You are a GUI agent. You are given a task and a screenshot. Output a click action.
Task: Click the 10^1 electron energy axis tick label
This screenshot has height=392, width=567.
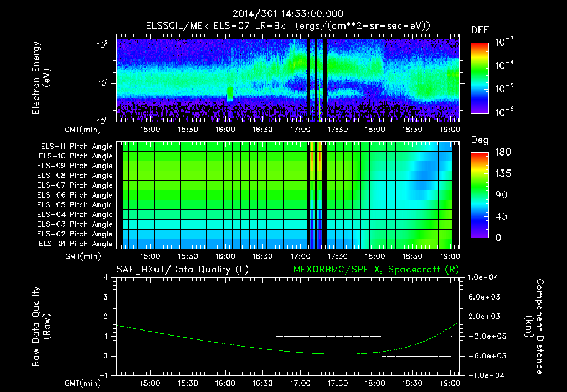tap(102, 83)
